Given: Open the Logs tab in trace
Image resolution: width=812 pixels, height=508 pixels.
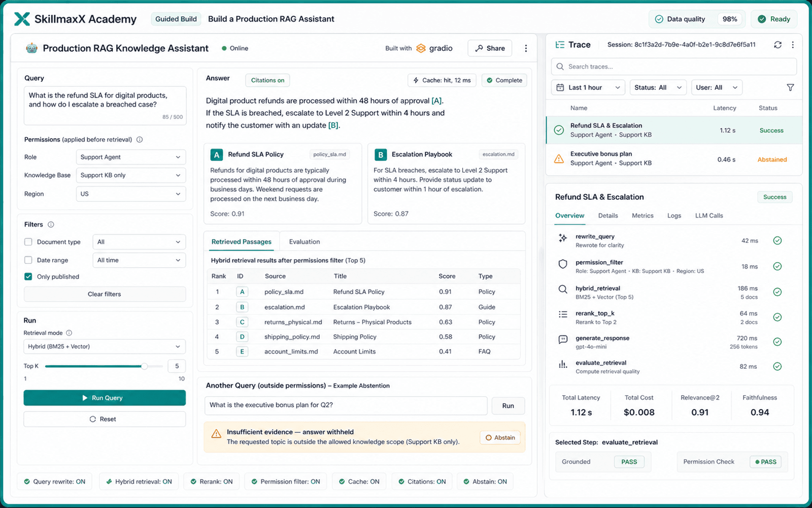Looking at the screenshot, I should pos(674,215).
